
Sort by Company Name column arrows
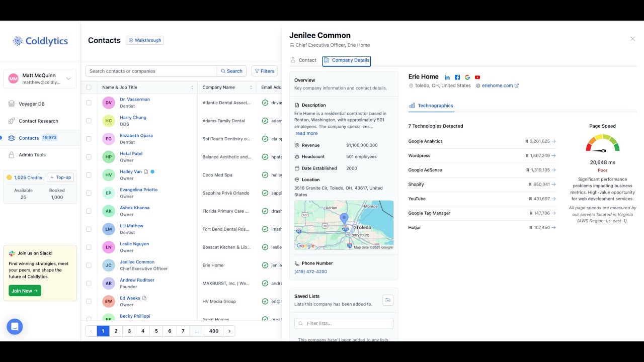tap(251, 87)
